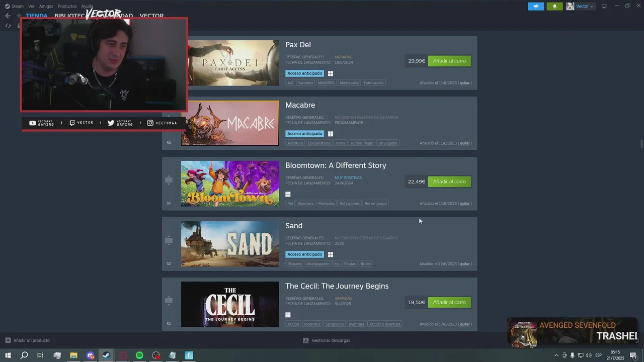This screenshot has width=644, height=362.
Task: Open Windows taskbar search
Action: (x=24, y=355)
